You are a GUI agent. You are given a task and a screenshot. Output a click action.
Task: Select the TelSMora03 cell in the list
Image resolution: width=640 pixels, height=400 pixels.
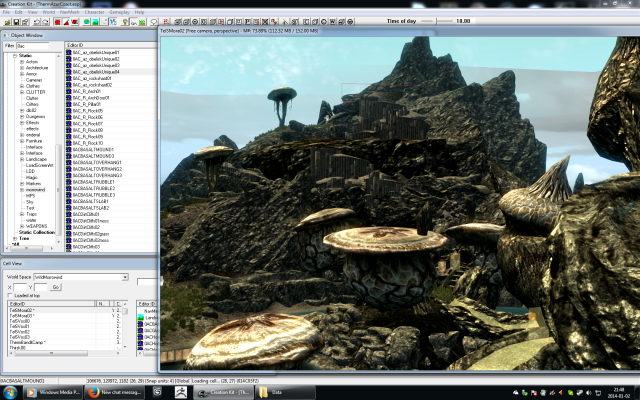(x=22, y=316)
